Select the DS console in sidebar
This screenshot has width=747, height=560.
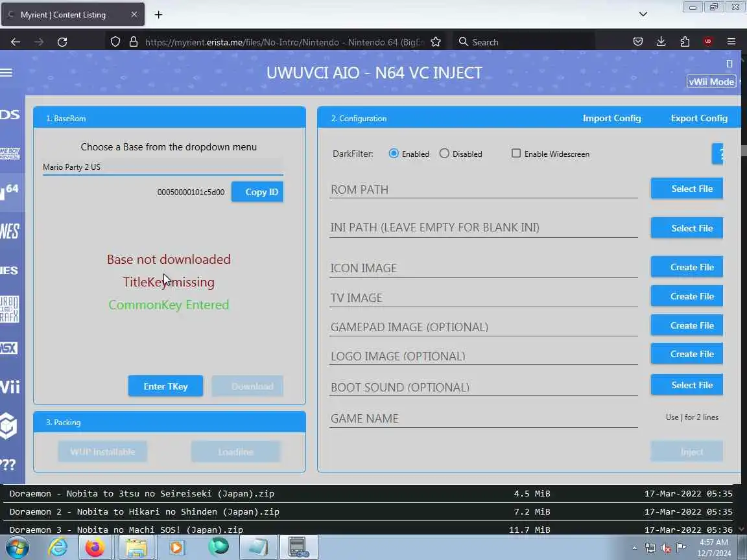10,115
